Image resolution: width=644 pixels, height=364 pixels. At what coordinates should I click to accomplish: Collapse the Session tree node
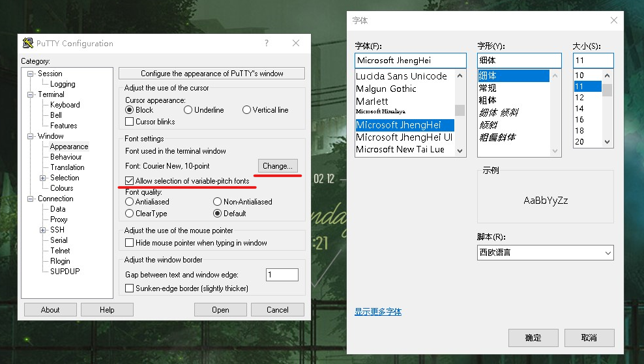pos(30,74)
